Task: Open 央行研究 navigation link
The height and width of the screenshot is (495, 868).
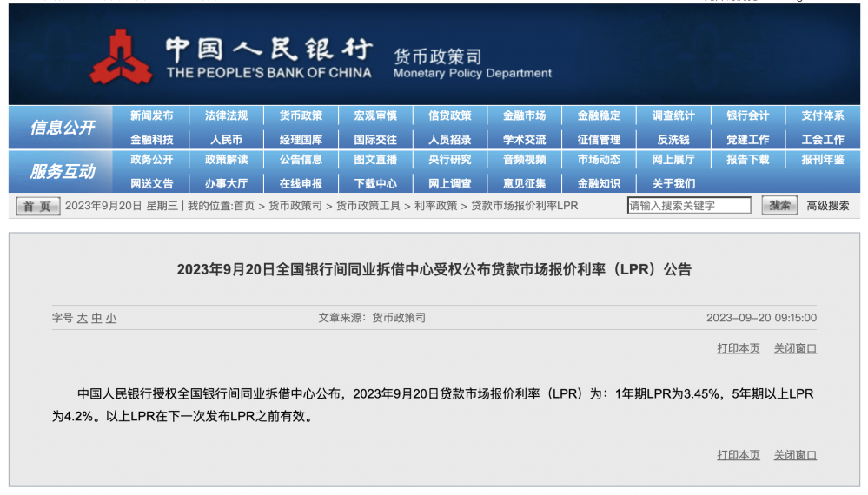Action: (x=449, y=159)
